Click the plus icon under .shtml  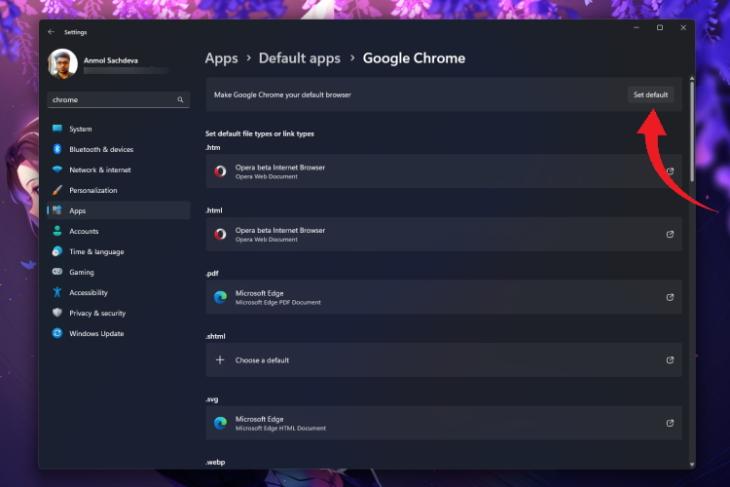click(x=220, y=360)
